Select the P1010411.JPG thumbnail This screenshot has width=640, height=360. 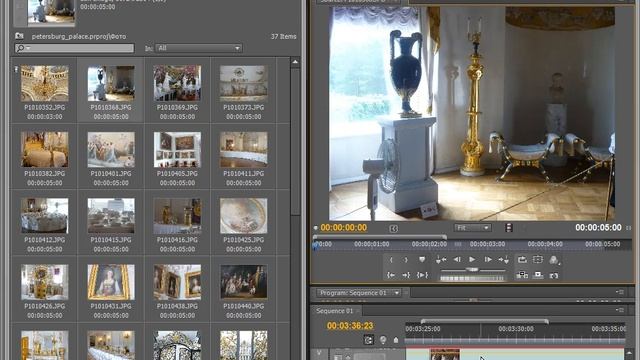click(x=244, y=149)
